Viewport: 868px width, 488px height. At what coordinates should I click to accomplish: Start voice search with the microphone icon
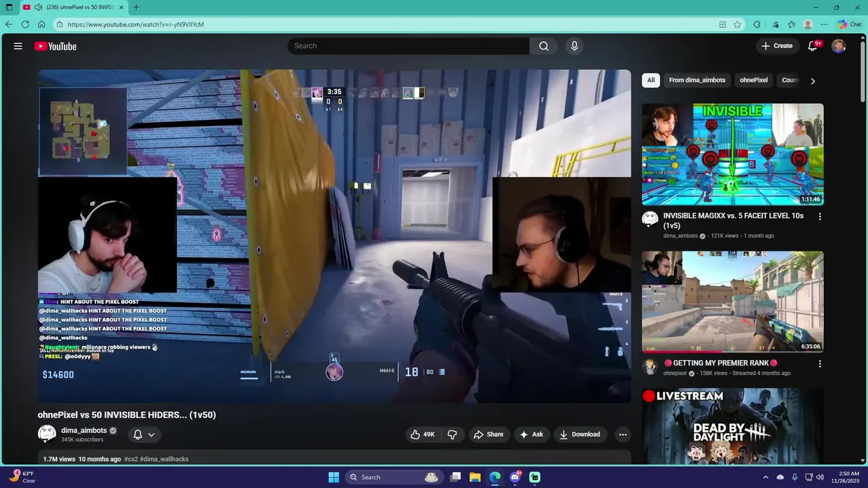point(574,46)
